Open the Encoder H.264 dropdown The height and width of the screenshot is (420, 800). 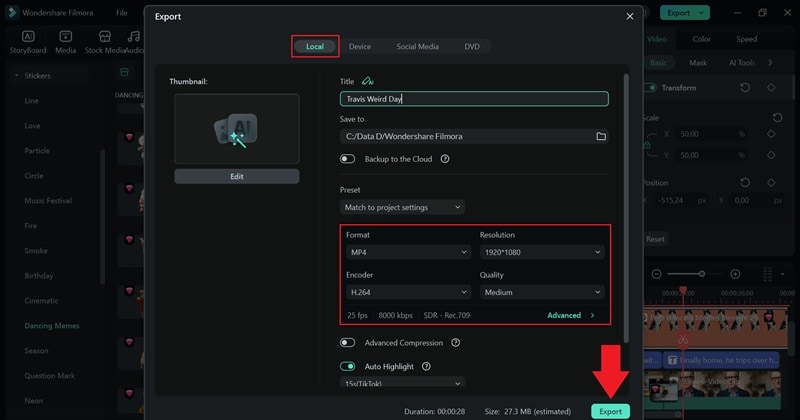tap(408, 292)
